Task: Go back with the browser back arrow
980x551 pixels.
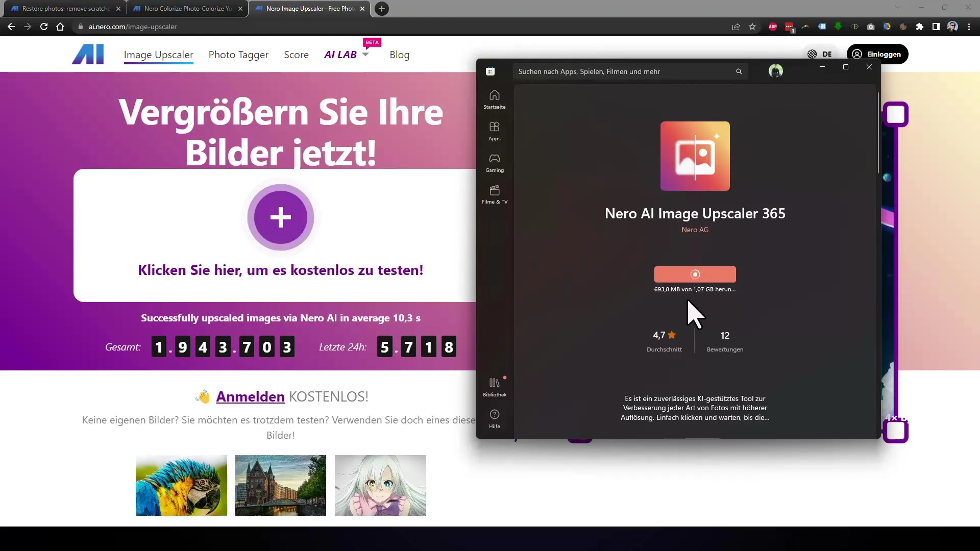Action: pyautogui.click(x=11, y=27)
